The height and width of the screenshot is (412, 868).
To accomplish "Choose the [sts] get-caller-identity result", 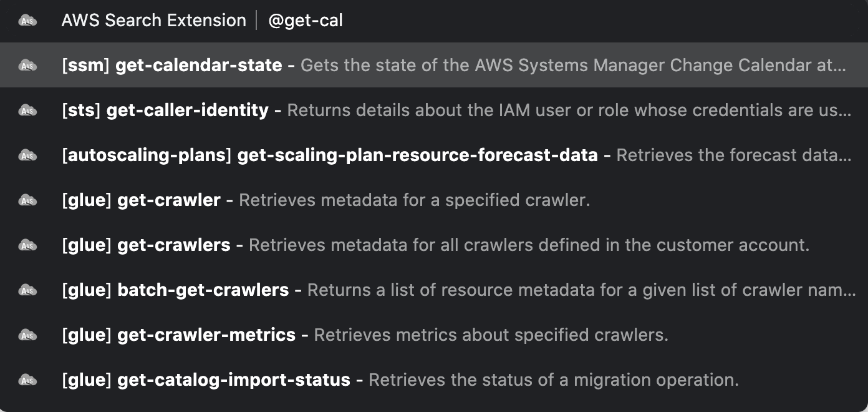I will click(x=434, y=110).
